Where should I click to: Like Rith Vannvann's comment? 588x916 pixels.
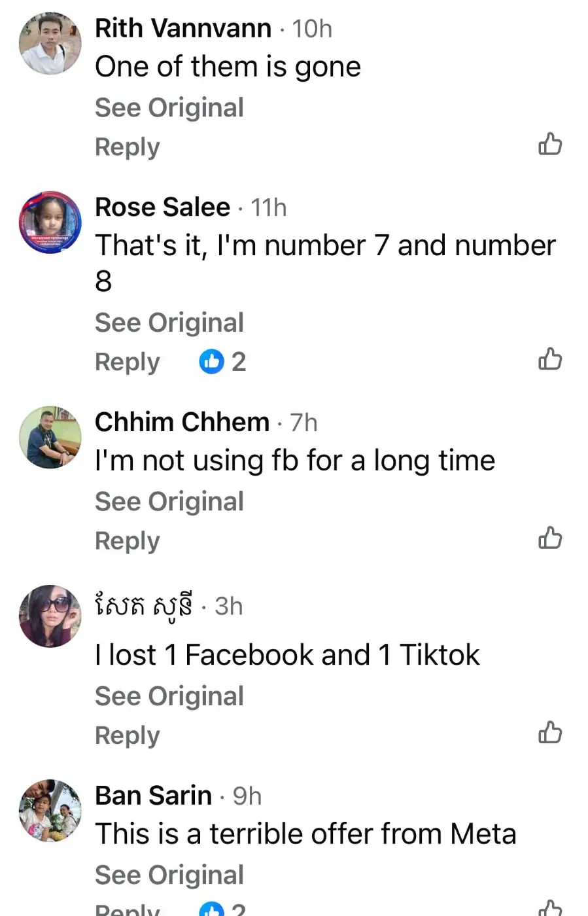[550, 144]
